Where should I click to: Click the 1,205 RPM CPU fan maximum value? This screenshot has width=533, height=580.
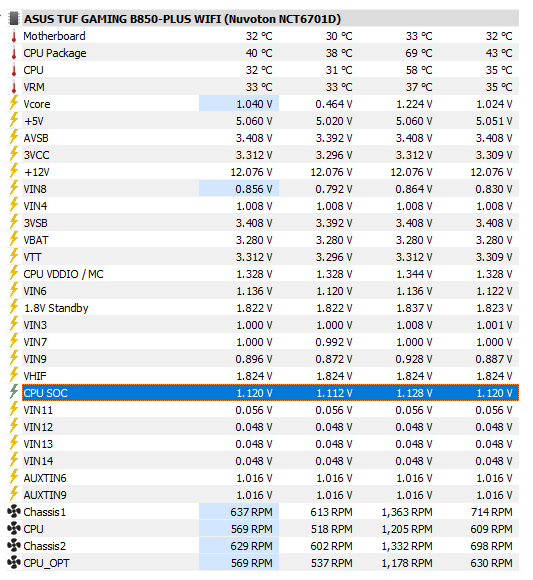(407, 530)
